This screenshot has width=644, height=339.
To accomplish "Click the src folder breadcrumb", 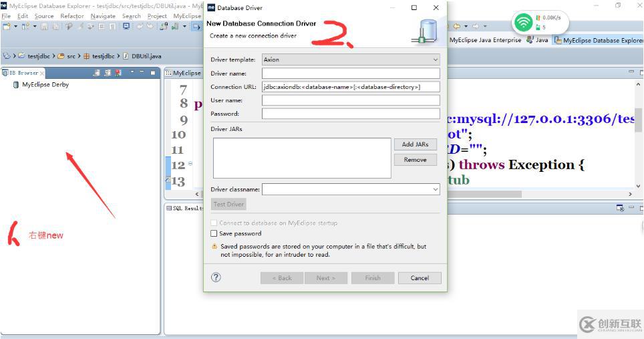I will coord(67,56).
